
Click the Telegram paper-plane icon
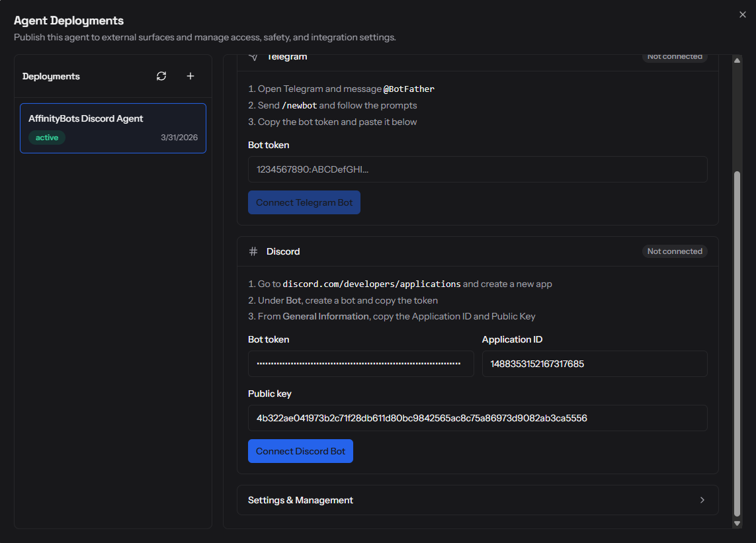(x=253, y=56)
